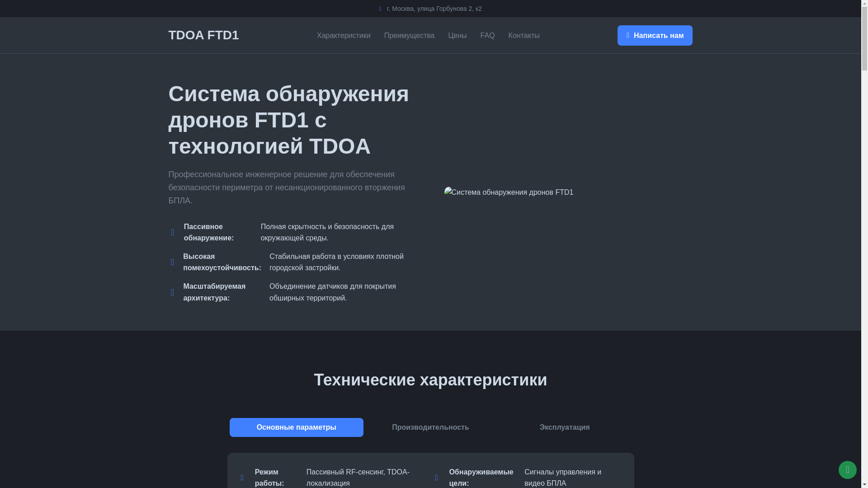Click the icon next to Высокая помехоустойчивость

172,262
